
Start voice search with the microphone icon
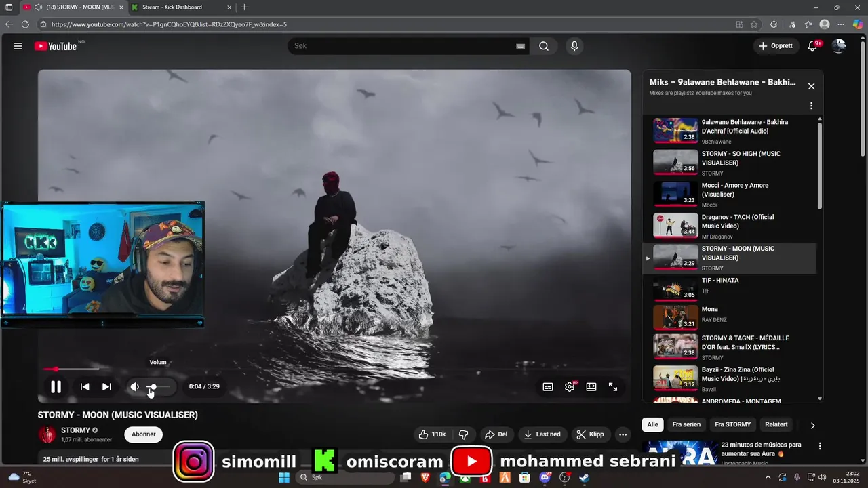click(574, 46)
